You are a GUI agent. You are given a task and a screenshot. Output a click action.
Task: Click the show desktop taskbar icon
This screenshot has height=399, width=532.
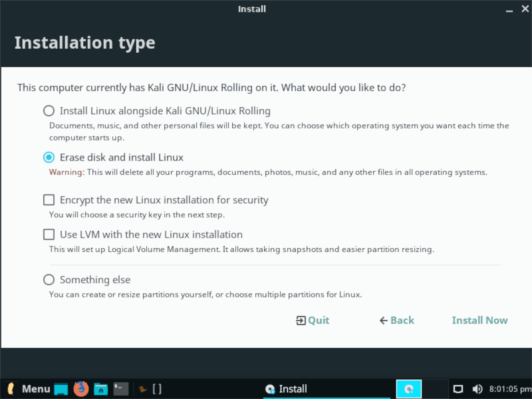click(x=61, y=389)
